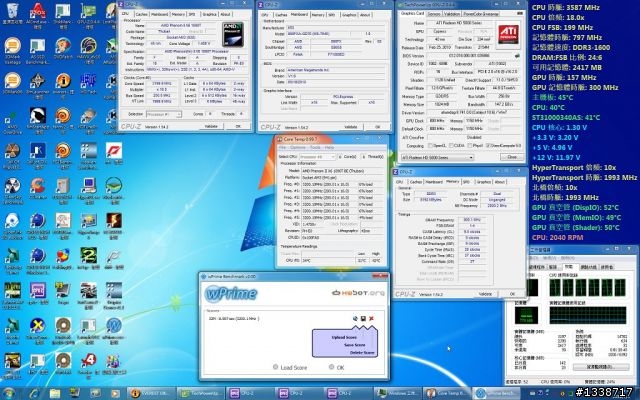The width and height of the screenshot is (640, 400).
Task: Click OK in the Memory CPU-Z window
Action: [x=512, y=294]
